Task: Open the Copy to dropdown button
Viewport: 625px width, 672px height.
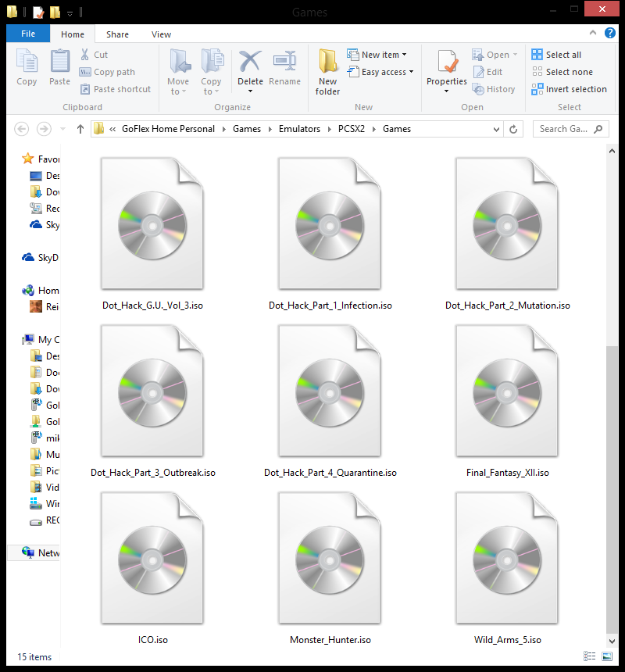Action: pyautogui.click(x=211, y=72)
